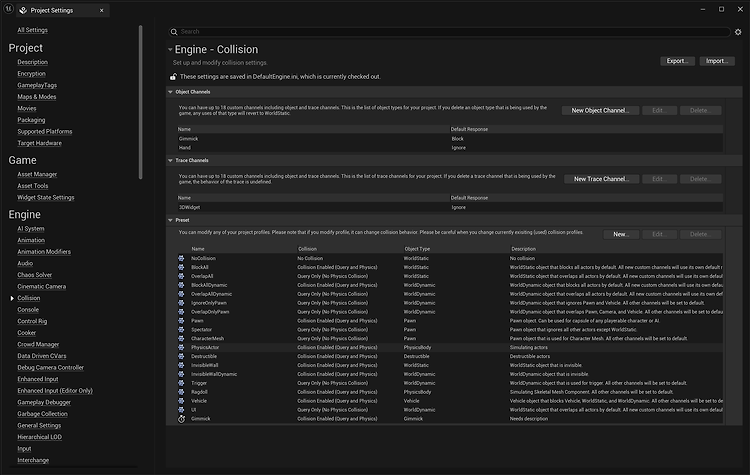Click the Unreal Engine logo icon
The width and height of the screenshot is (750, 475).
coord(9,9)
